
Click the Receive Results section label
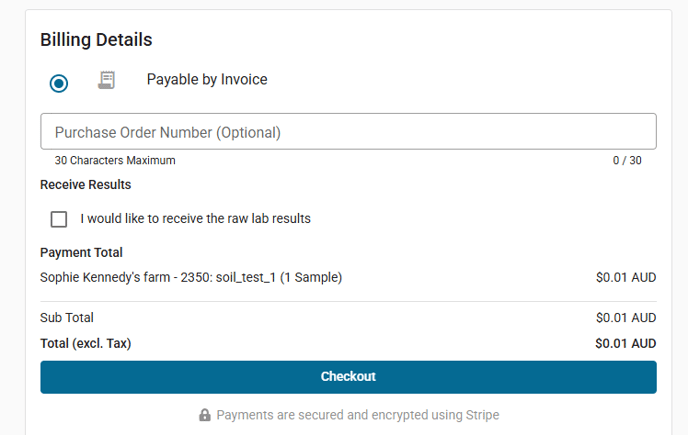tap(85, 185)
